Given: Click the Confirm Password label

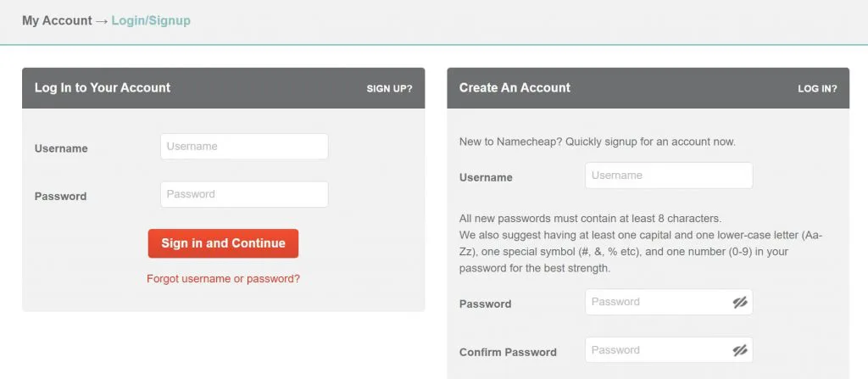Looking at the screenshot, I should pyautogui.click(x=508, y=353).
